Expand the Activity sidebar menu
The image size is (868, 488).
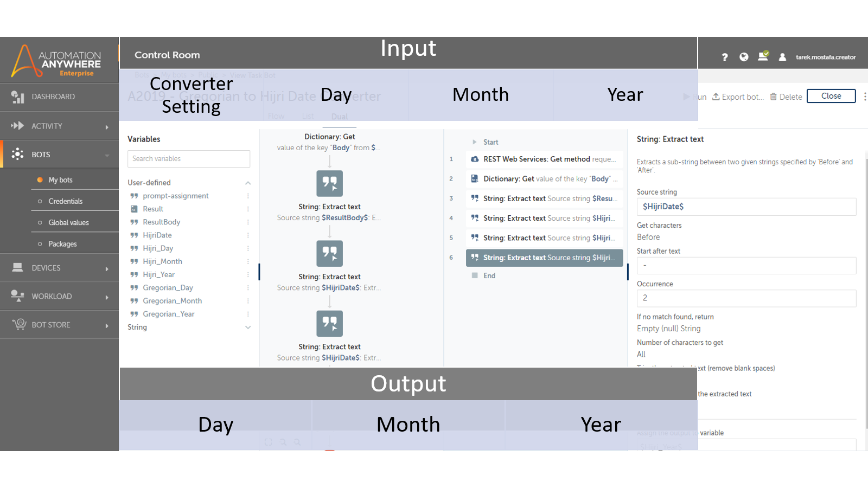coord(107,126)
